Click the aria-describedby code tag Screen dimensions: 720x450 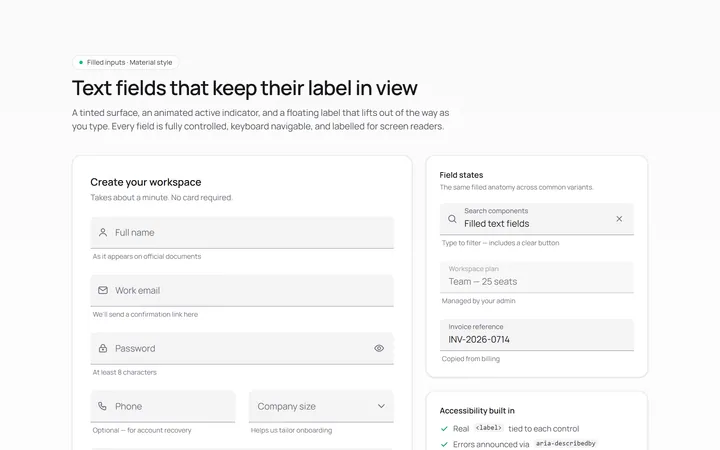point(565,444)
